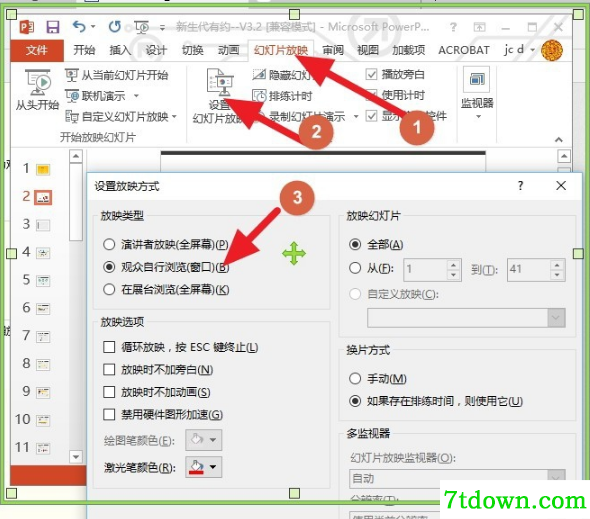Open the quick access toolbar customize arrow

click(x=163, y=27)
